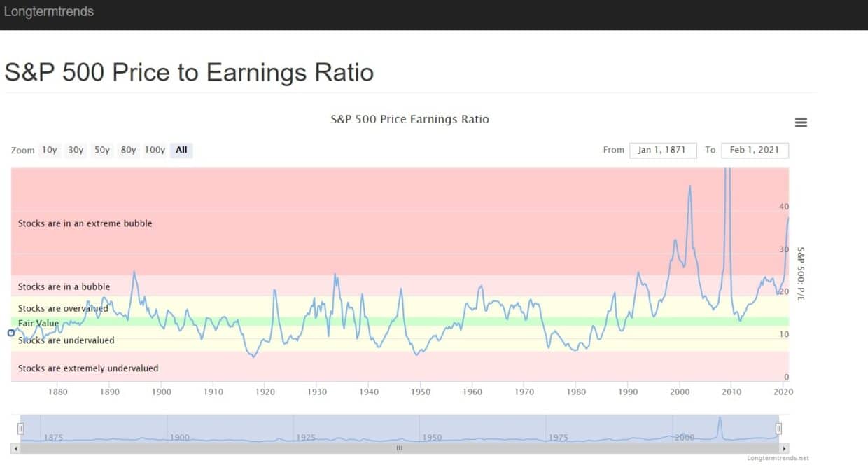The height and width of the screenshot is (470, 868).
Task: Click the navigator scrollbar's left arrow
Action: coord(15,448)
